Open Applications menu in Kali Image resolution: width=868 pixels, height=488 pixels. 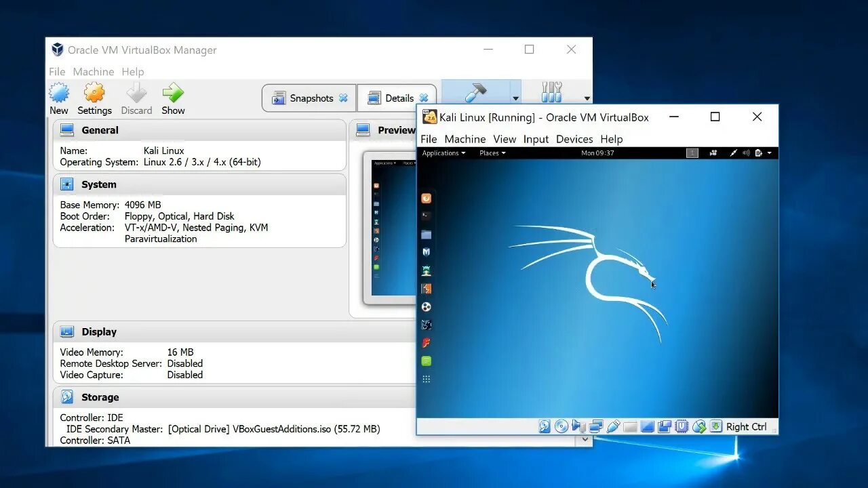443,153
